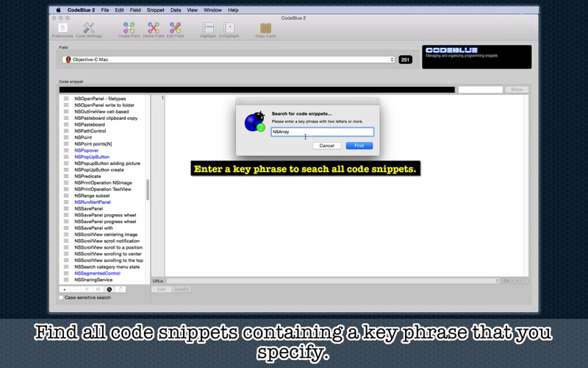Select the NSPoint points[N] snippet
588x368 pixels.
click(93, 144)
